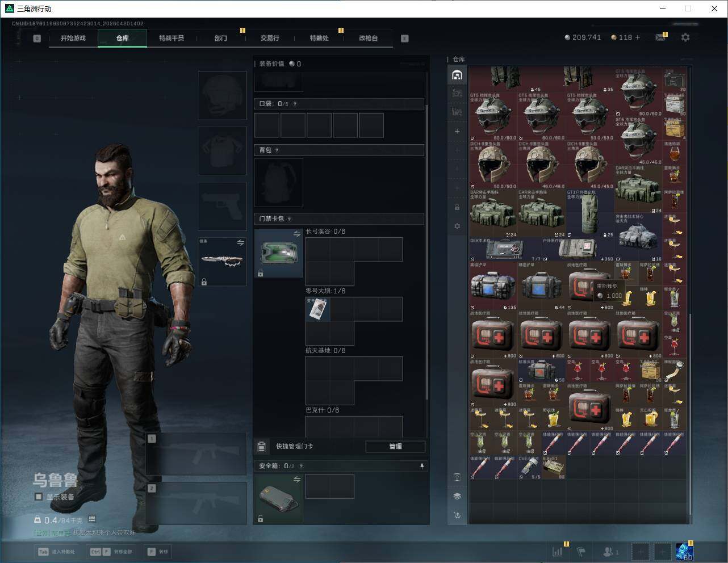The height and width of the screenshot is (563, 728).
Task: Open the stash sorting/stack layers icon
Action: (457, 496)
